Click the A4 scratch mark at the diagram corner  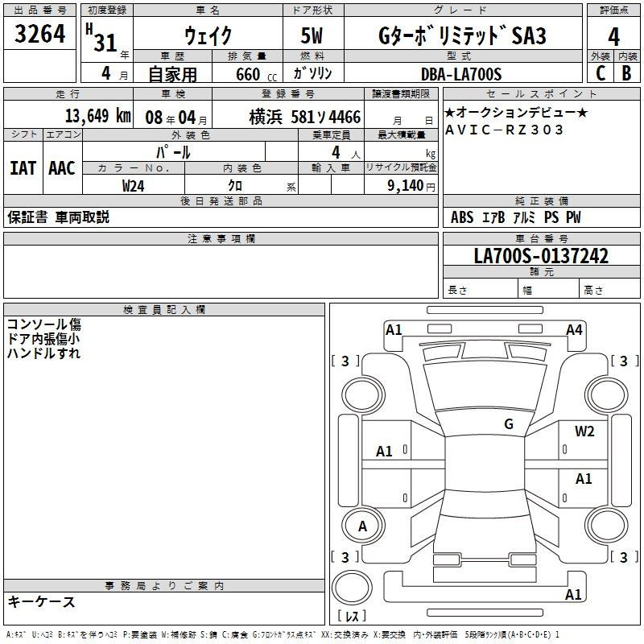click(x=574, y=329)
